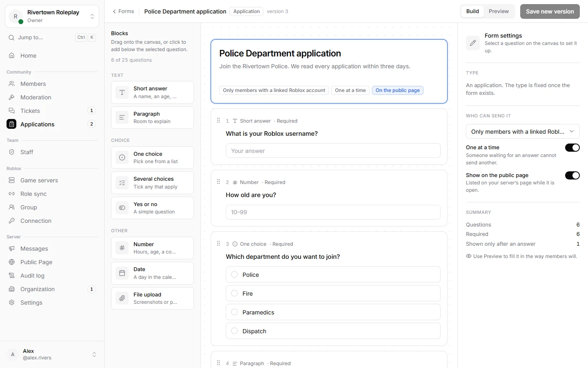Click the Yes or no block icon
Image resolution: width=588 pixels, height=368 pixels.
point(122,208)
